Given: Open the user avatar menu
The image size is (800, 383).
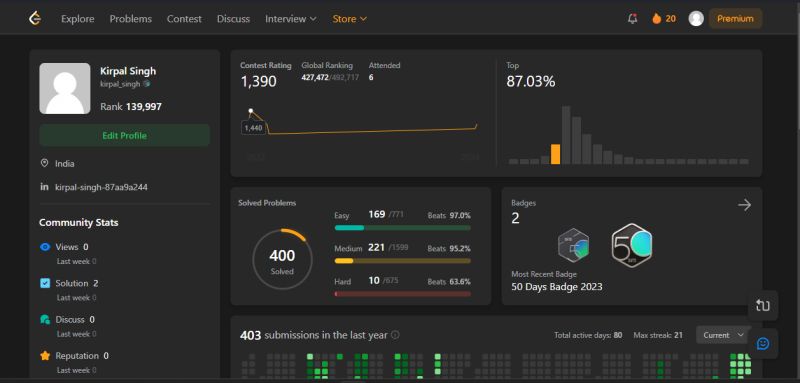Looking at the screenshot, I should click(696, 19).
